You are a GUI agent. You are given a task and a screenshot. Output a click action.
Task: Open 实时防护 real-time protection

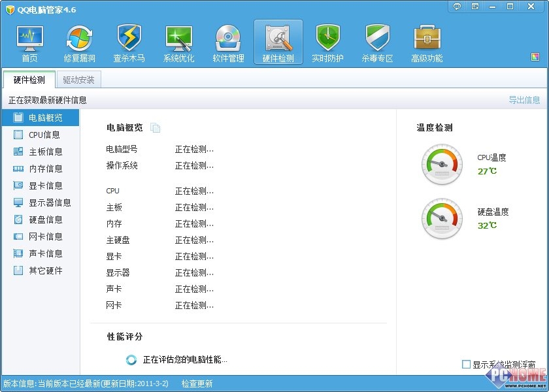coord(327,42)
